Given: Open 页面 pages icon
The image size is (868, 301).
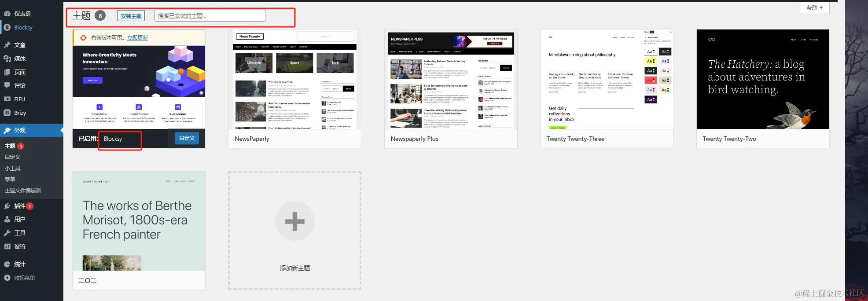Looking at the screenshot, I should click(x=7, y=72).
